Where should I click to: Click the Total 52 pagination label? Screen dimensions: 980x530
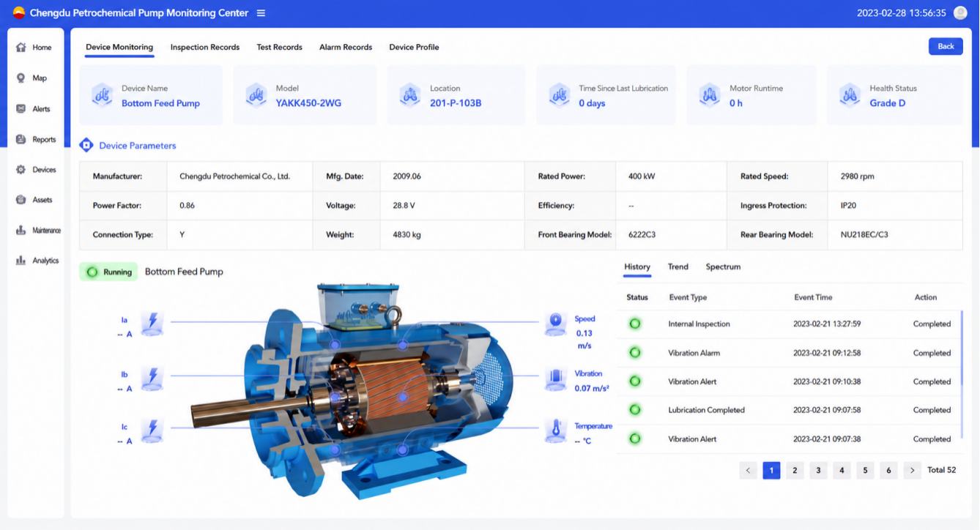coord(942,470)
